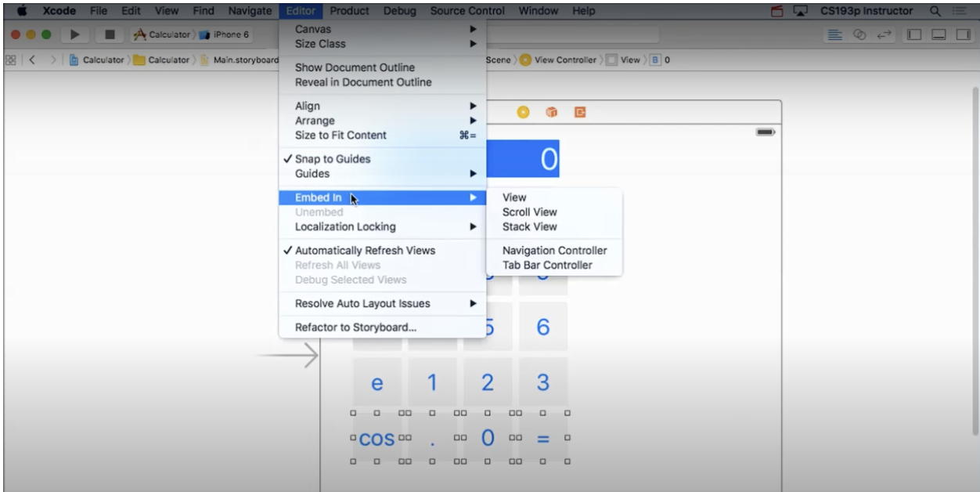Screen dimensions: 980x492
Task: Select the blue calculator display label showing 0
Action: pos(523,159)
